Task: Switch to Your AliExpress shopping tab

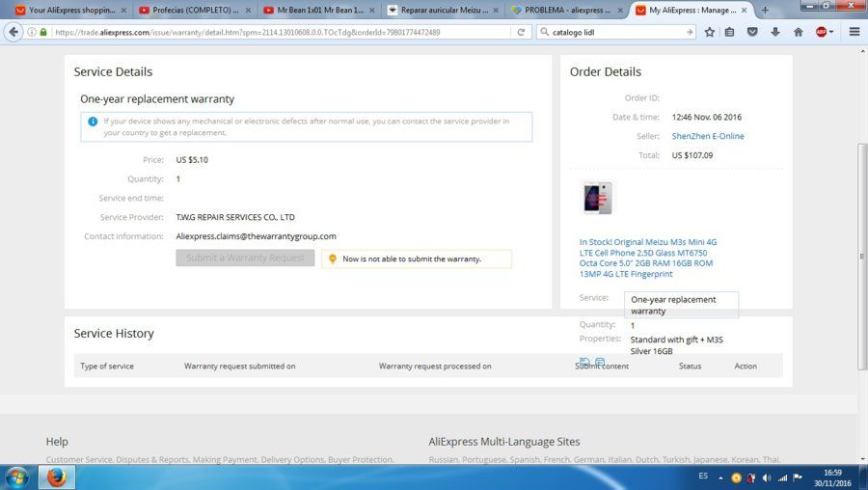Action: (71, 10)
